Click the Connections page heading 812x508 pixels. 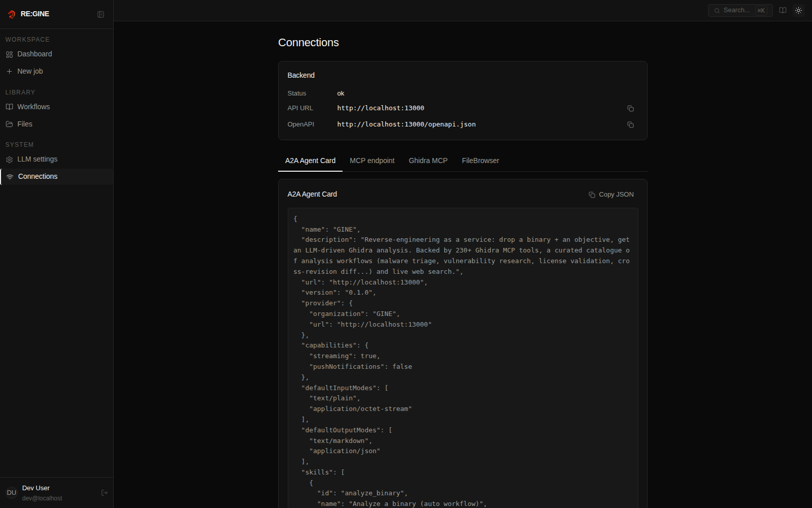pos(308,43)
